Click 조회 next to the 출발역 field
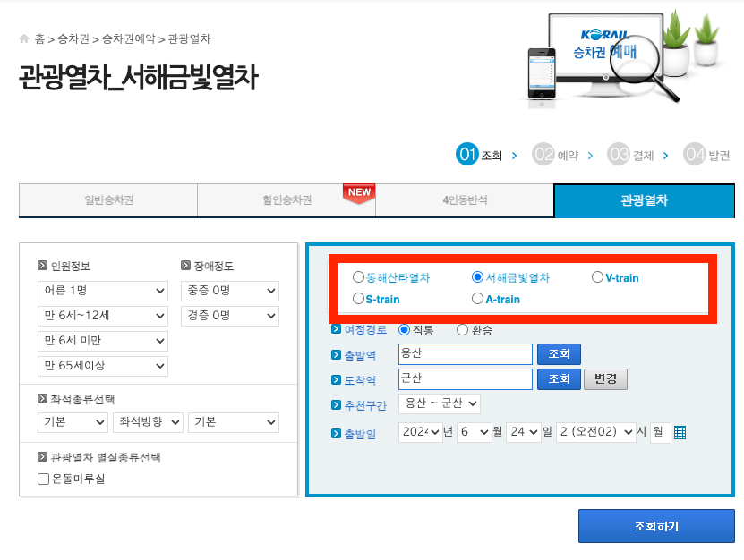The width and height of the screenshot is (744, 560). point(559,353)
